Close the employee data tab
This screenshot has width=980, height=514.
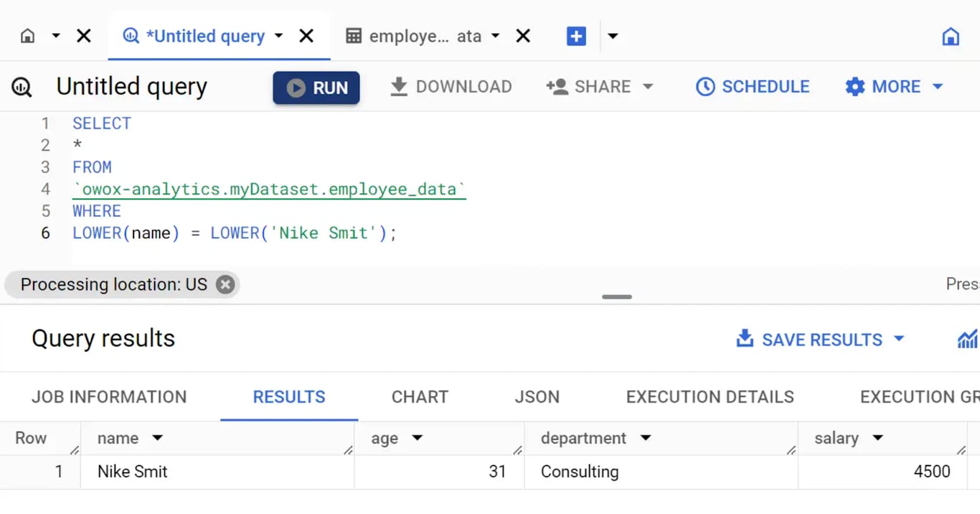pos(523,36)
